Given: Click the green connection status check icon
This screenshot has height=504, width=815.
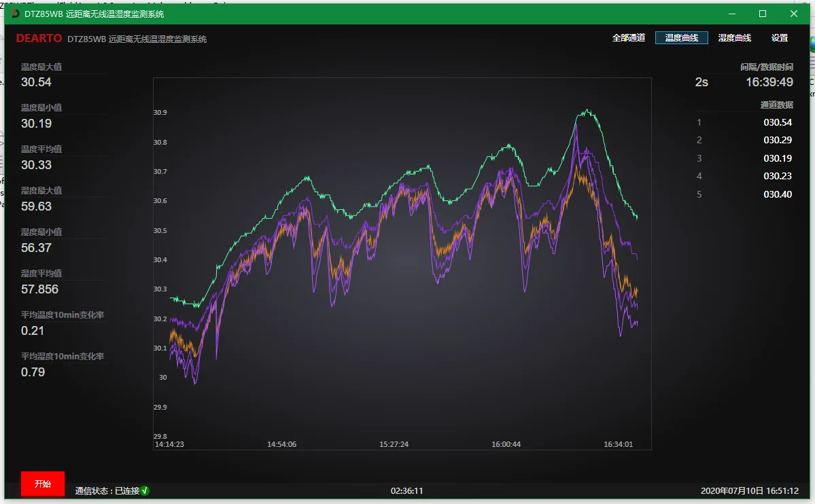Looking at the screenshot, I should [x=145, y=491].
